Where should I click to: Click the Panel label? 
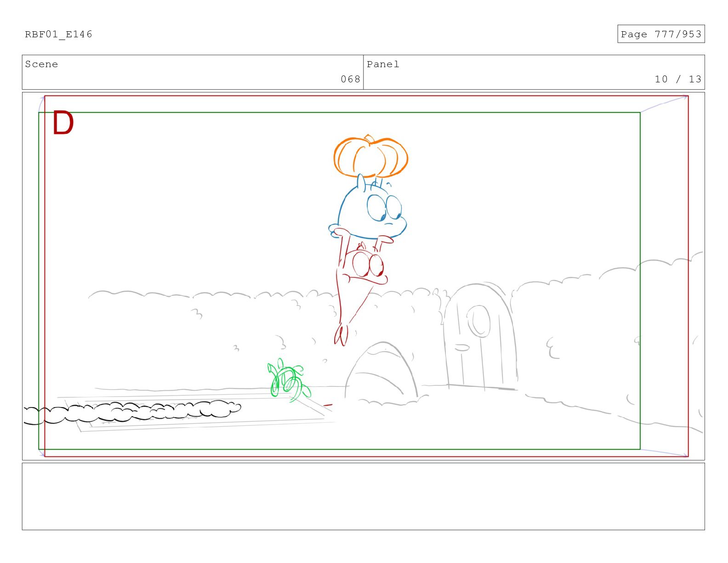coord(383,64)
